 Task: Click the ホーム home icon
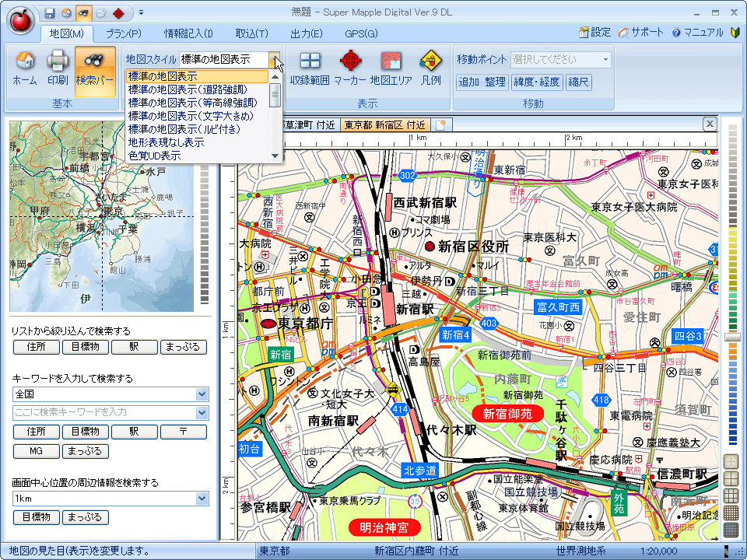point(25,68)
